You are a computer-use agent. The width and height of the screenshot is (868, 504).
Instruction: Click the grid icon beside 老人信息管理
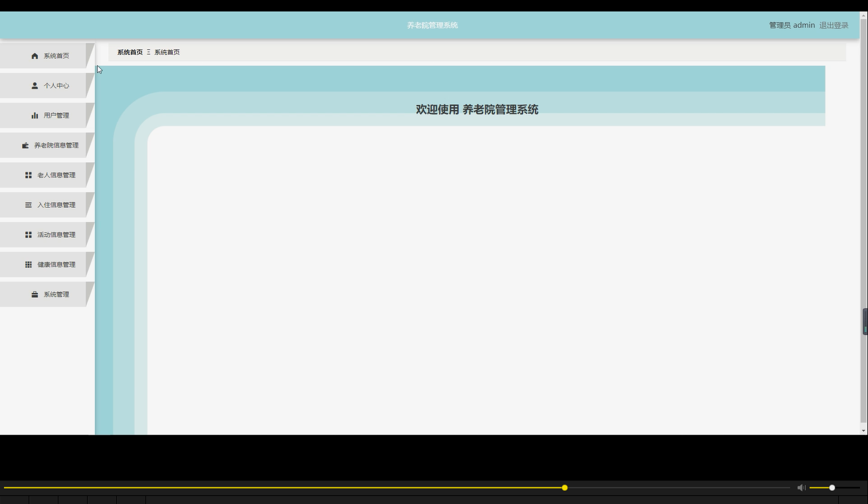coord(28,175)
